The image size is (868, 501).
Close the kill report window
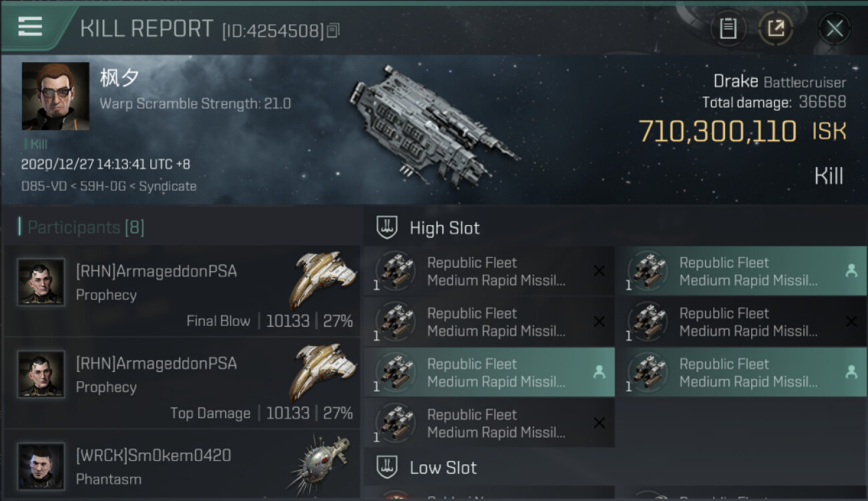(834, 28)
